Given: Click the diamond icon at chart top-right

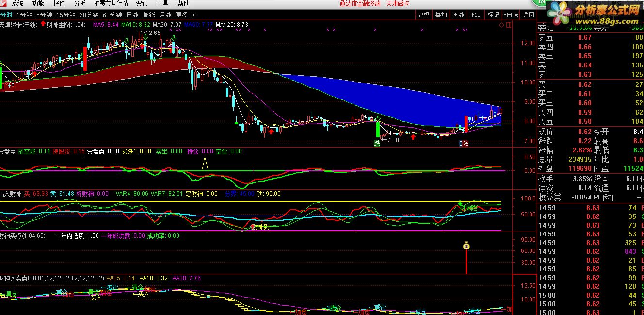Looking at the screenshot, I should tap(501, 25).
